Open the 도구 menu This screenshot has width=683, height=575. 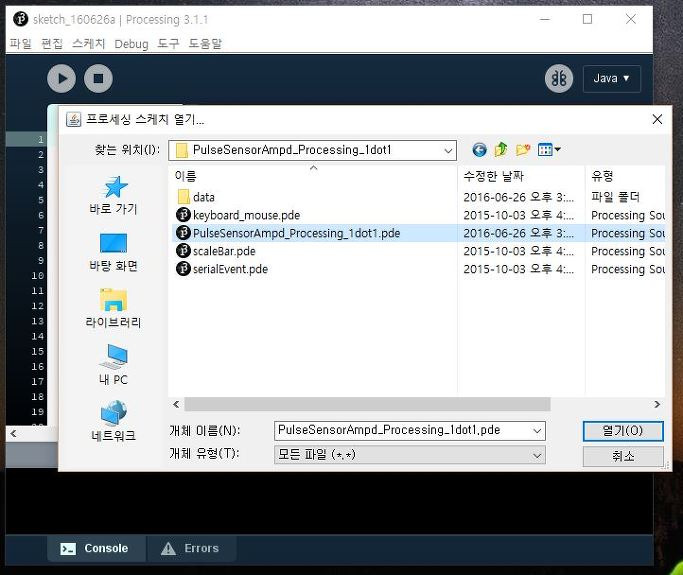point(168,44)
